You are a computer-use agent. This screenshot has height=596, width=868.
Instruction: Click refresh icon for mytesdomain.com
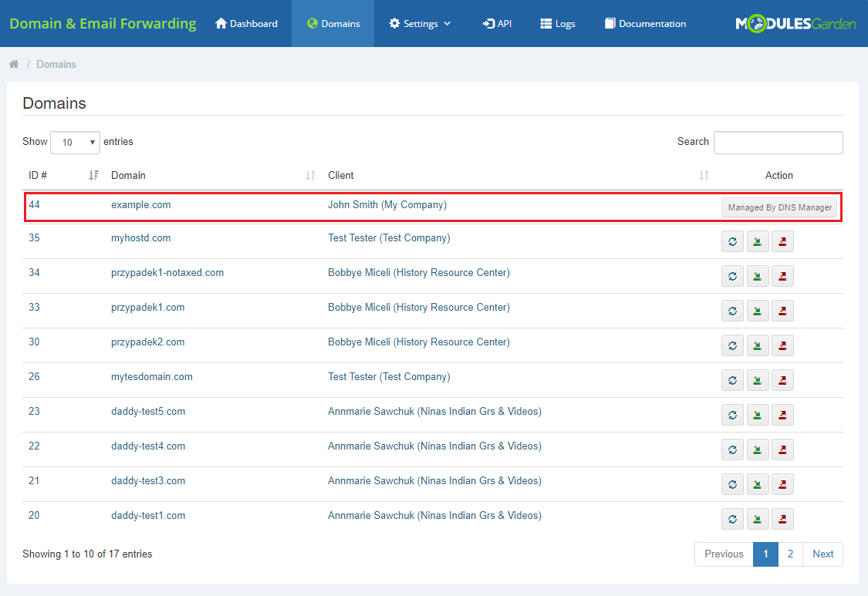[x=732, y=380]
